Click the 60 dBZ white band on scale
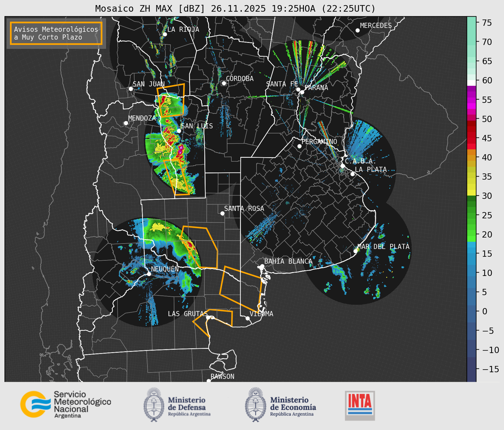Screen dimensions: 504x430 tap(471, 83)
